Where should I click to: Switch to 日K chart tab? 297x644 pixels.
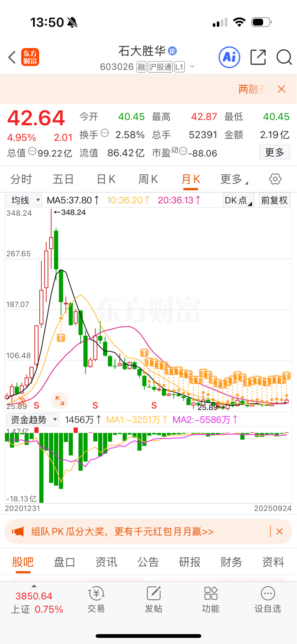click(x=106, y=179)
